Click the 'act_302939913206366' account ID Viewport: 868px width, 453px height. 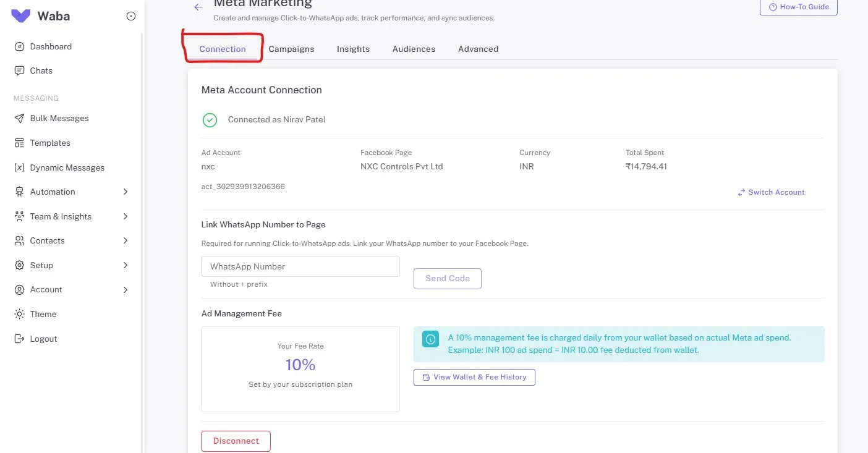click(243, 186)
